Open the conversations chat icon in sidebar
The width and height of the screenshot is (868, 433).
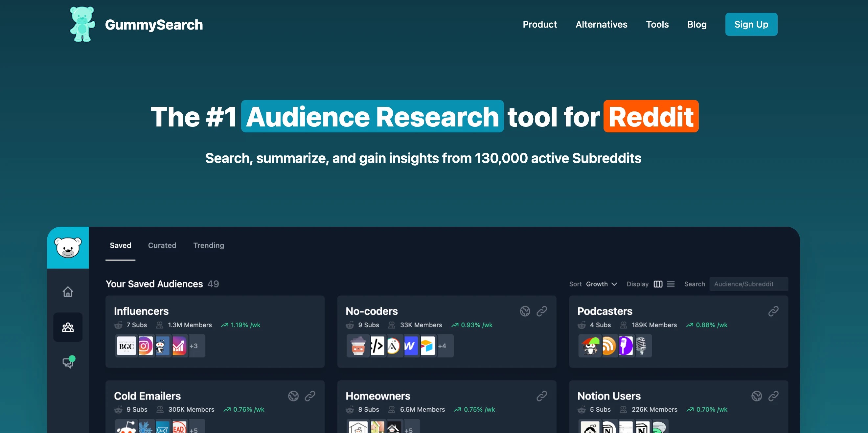(x=69, y=362)
